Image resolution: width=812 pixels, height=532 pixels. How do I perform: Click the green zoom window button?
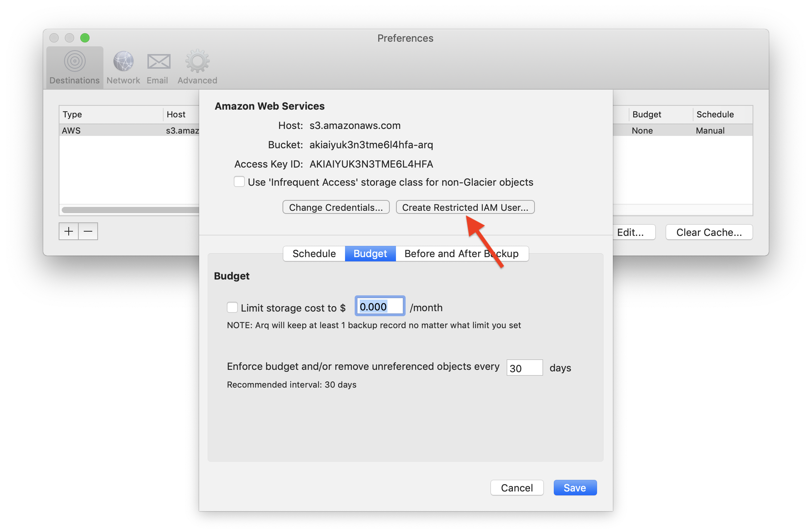[x=85, y=38]
